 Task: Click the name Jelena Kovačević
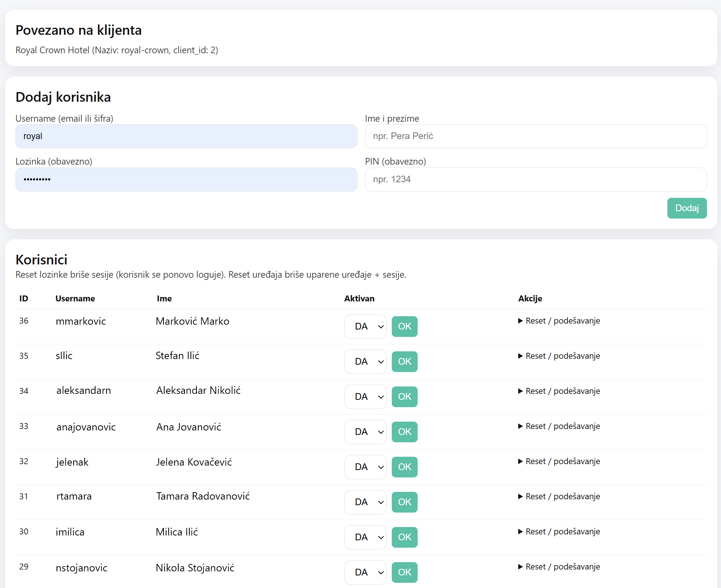point(194,462)
